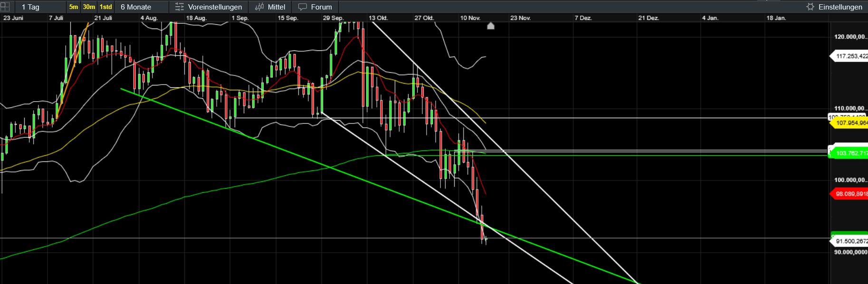Click the 10 Nov. date label

(x=470, y=18)
